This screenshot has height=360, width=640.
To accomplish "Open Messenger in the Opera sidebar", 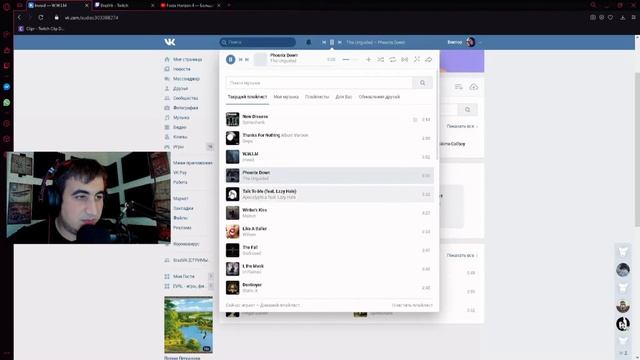I will point(7,87).
